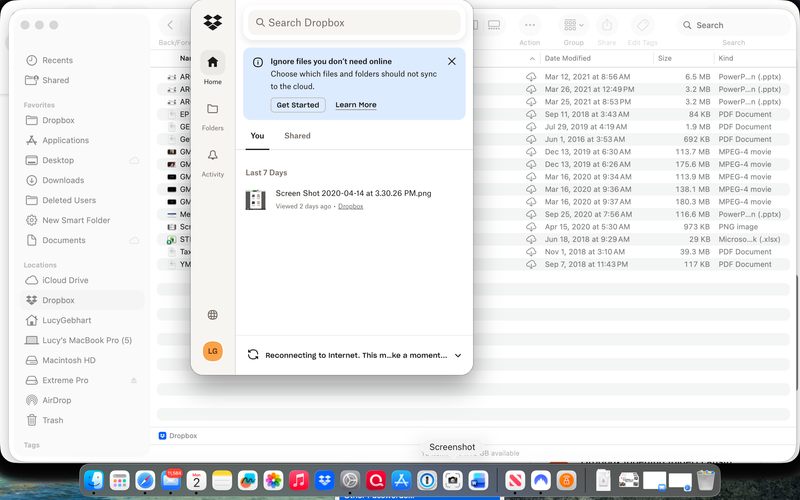
Task: Switch to the Shared tab
Action: 297,136
